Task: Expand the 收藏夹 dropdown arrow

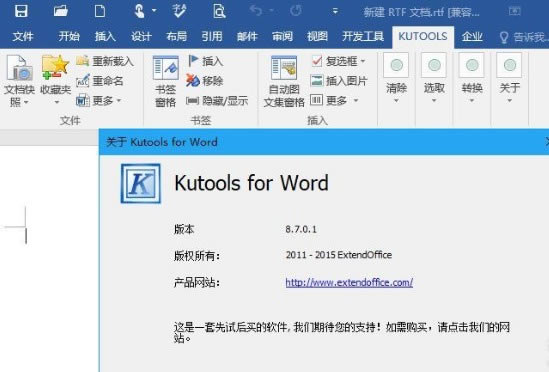Action: 56,102
